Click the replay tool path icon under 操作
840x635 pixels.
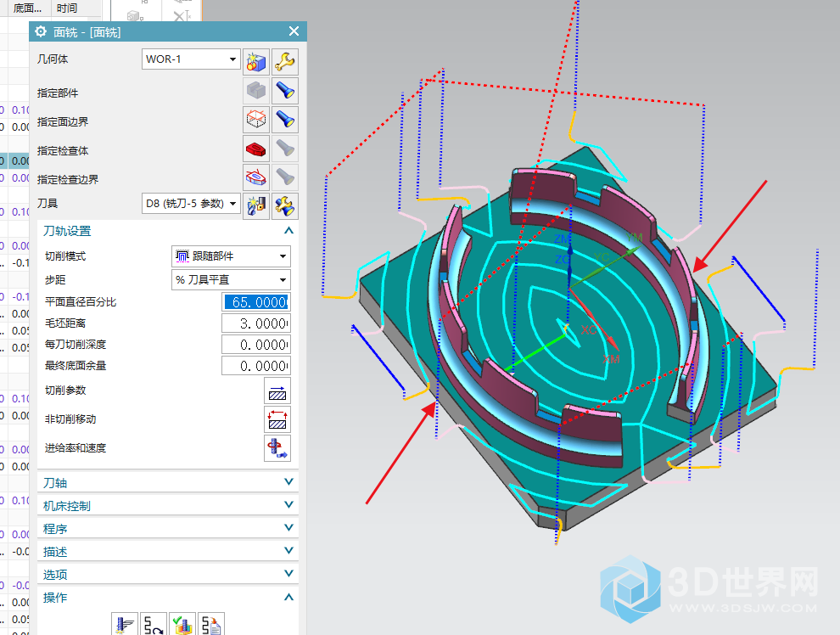coord(154,625)
